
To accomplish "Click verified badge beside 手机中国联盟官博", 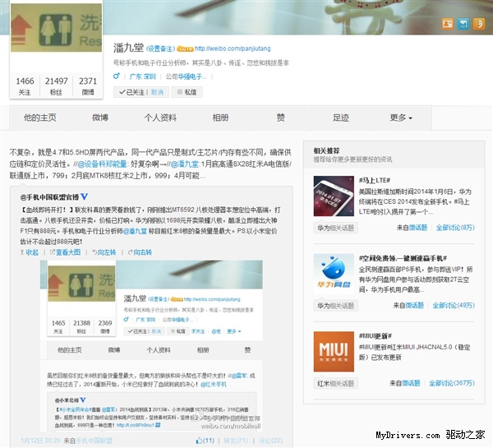I will point(85,198).
